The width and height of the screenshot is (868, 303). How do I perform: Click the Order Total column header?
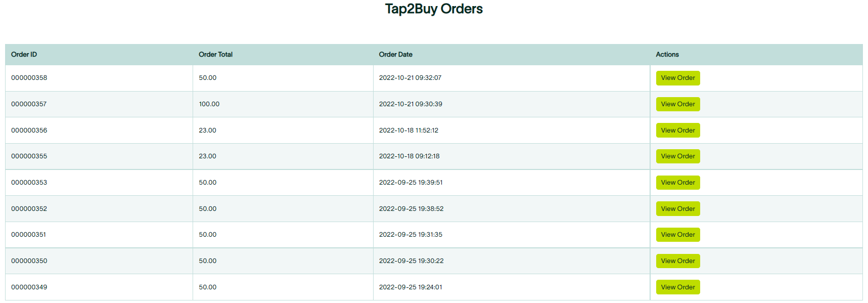216,54
